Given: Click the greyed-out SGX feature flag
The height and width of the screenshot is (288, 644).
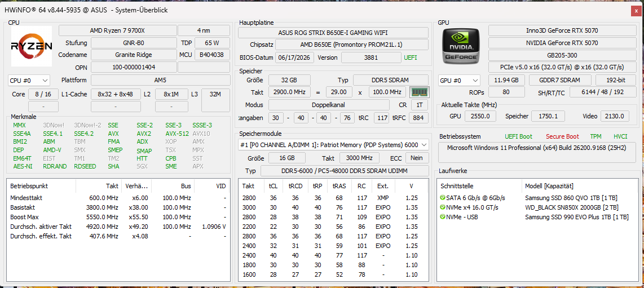Looking at the screenshot, I should tap(142, 166).
